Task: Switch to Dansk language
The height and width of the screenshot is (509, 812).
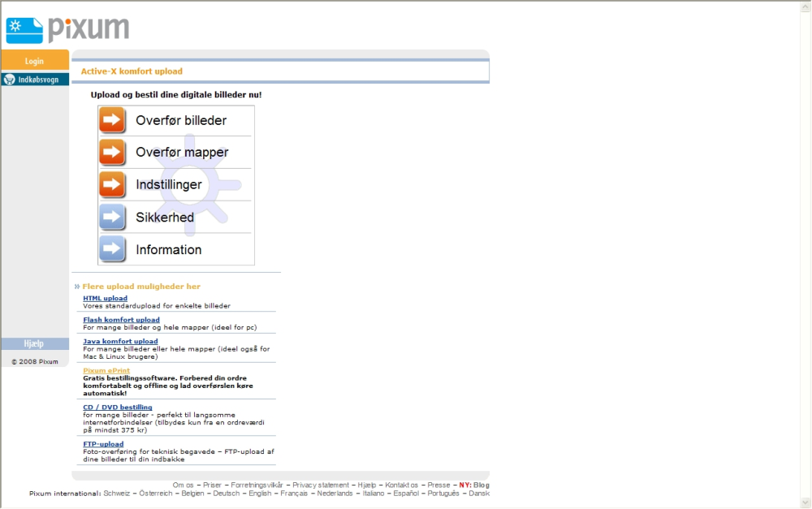Action: pos(479,494)
